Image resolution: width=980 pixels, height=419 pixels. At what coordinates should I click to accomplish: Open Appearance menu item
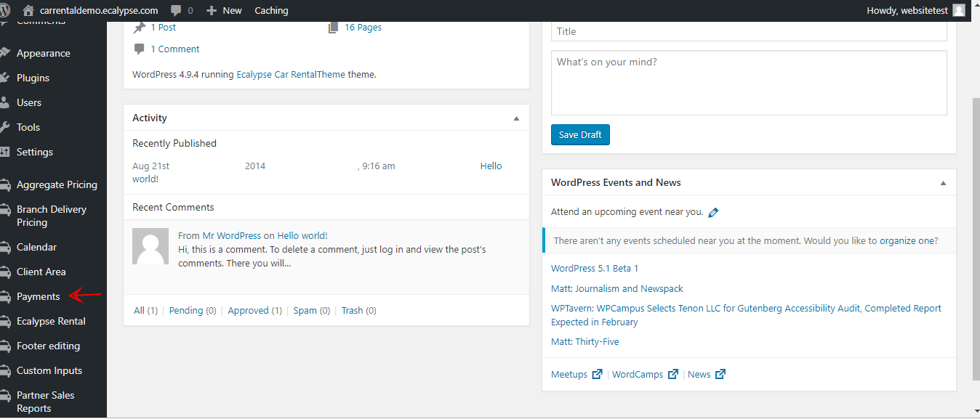[x=43, y=53]
